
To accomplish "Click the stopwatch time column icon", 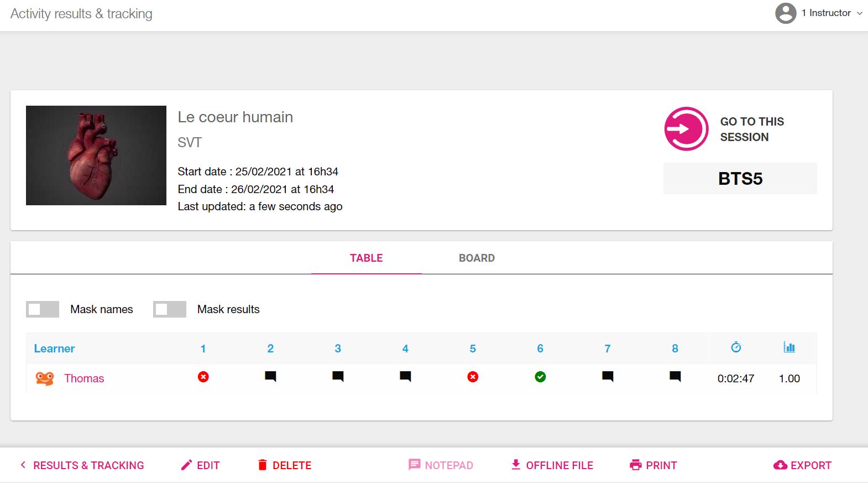I will click(x=736, y=347).
